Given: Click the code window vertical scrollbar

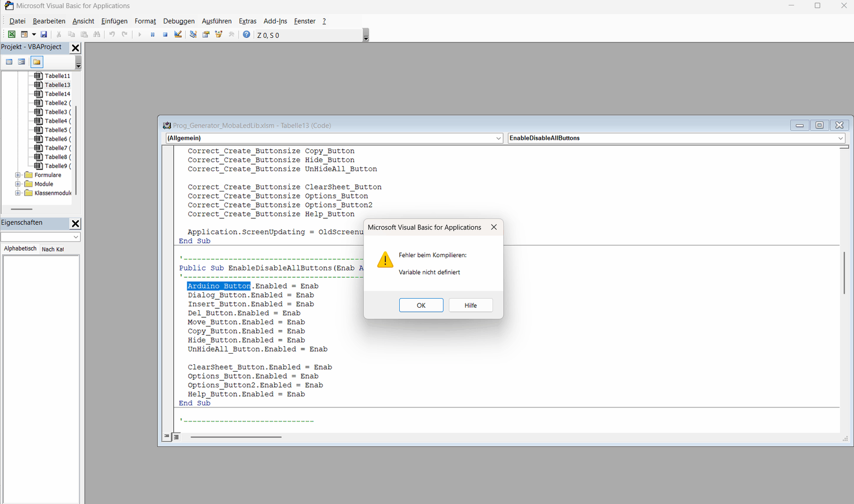Looking at the screenshot, I should (844, 273).
